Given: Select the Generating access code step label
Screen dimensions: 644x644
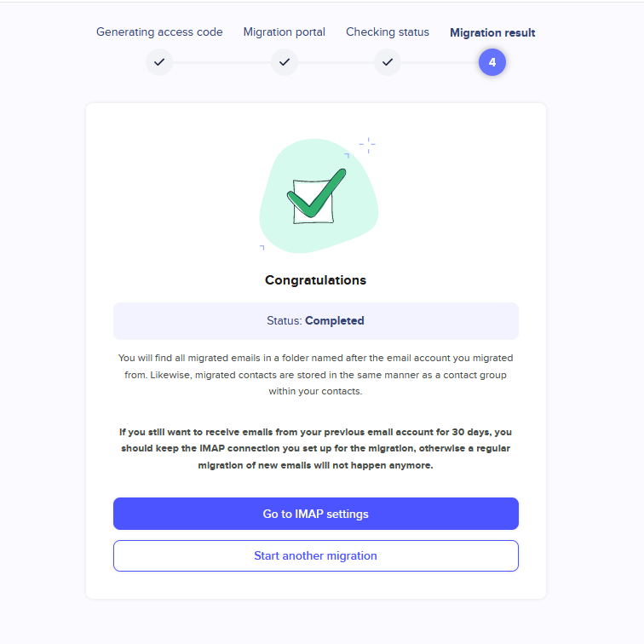Looking at the screenshot, I should pos(159,32).
